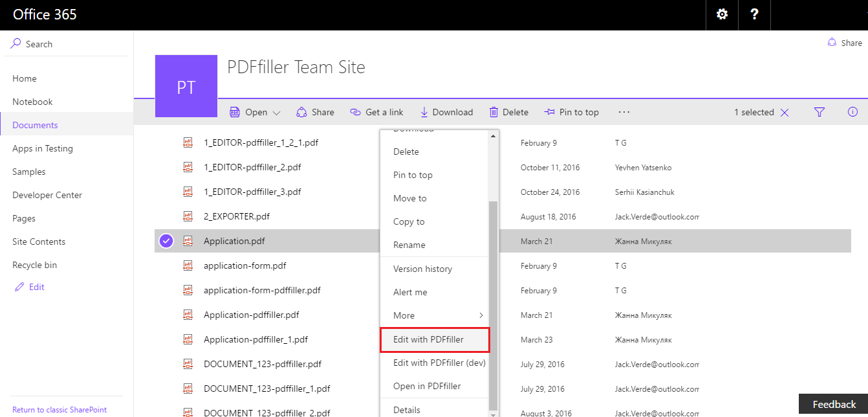This screenshot has width=868, height=417.
Task: Expand the More submenu in the context menu
Action: click(x=434, y=315)
